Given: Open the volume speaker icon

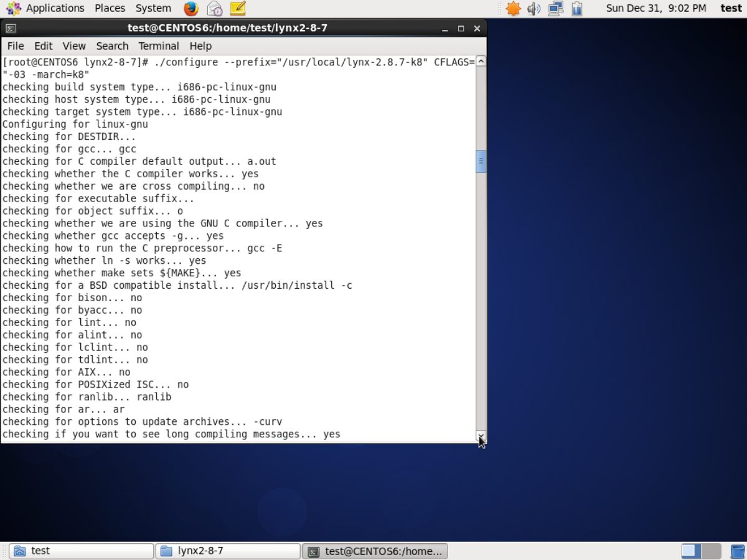Looking at the screenshot, I should pos(533,9).
